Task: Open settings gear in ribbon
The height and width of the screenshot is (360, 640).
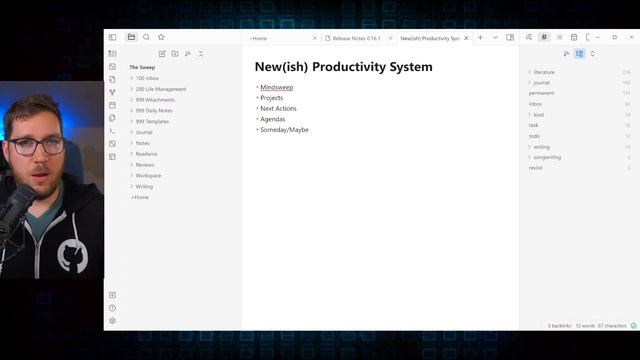Action: coord(112,321)
